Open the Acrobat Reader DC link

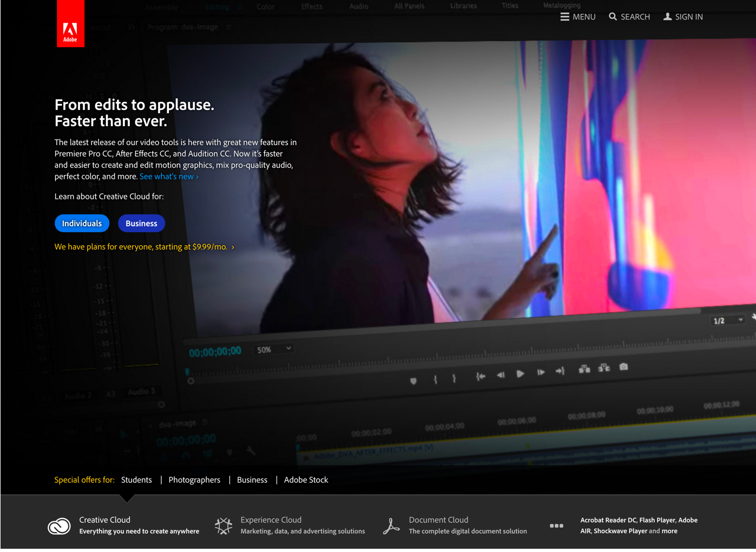coord(608,520)
